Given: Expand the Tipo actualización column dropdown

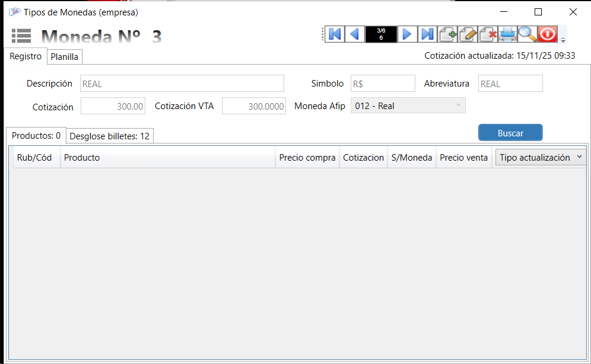Looking at the screenshot, I should [580, 158].
